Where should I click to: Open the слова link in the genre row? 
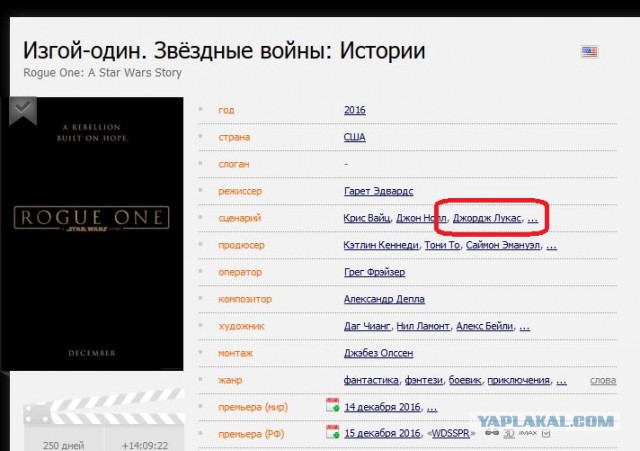pyautogui.click(x=603, y=380)
